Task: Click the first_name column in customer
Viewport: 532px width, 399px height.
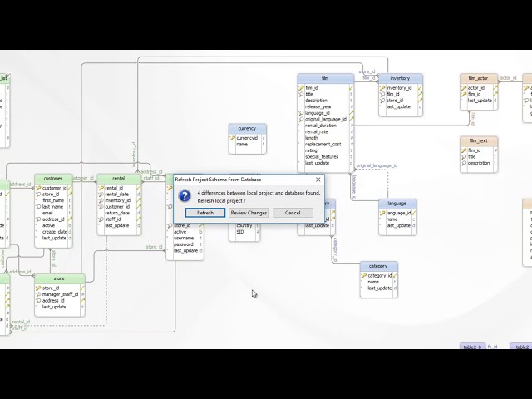Action: point(53,200)
